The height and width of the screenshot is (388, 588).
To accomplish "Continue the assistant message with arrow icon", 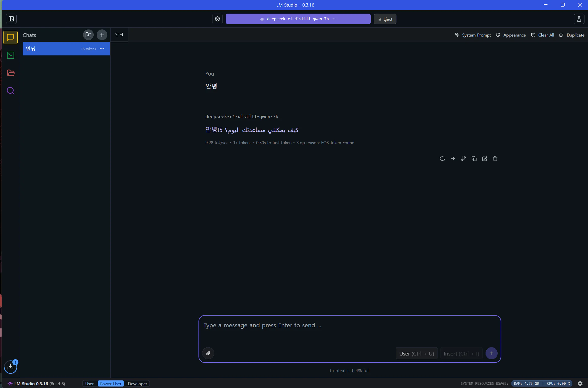I will [453, 158].
